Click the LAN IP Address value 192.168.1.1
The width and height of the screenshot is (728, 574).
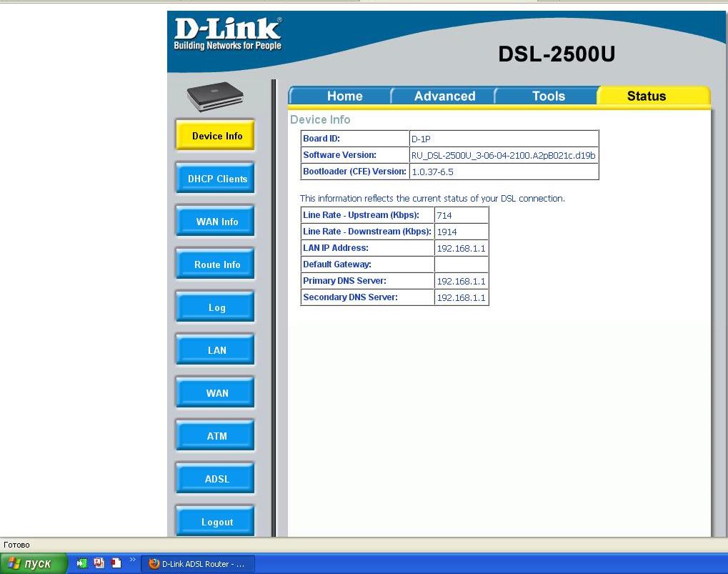point(461,249)
